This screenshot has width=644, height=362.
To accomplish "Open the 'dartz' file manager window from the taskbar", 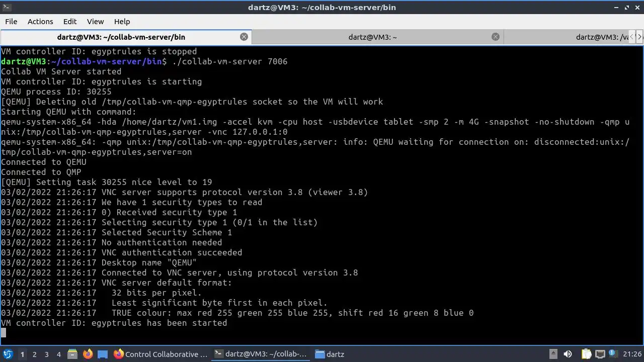I will tap(330, 354).
